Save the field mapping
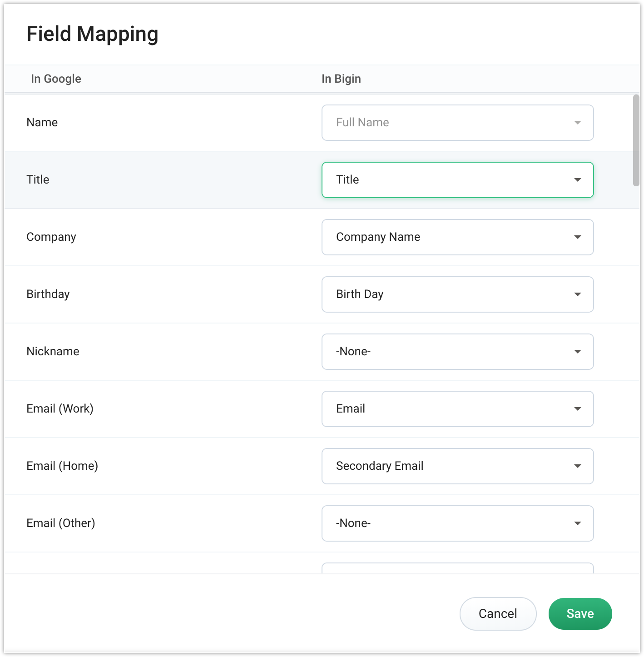Viewport: 644px width, 657px height. pos(580,614)
